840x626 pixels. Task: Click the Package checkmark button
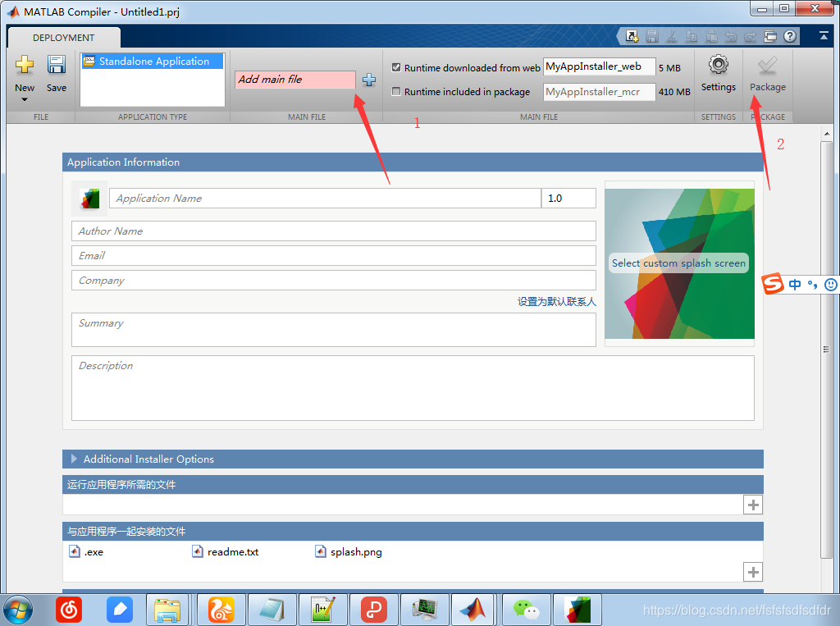pos(767,74)
